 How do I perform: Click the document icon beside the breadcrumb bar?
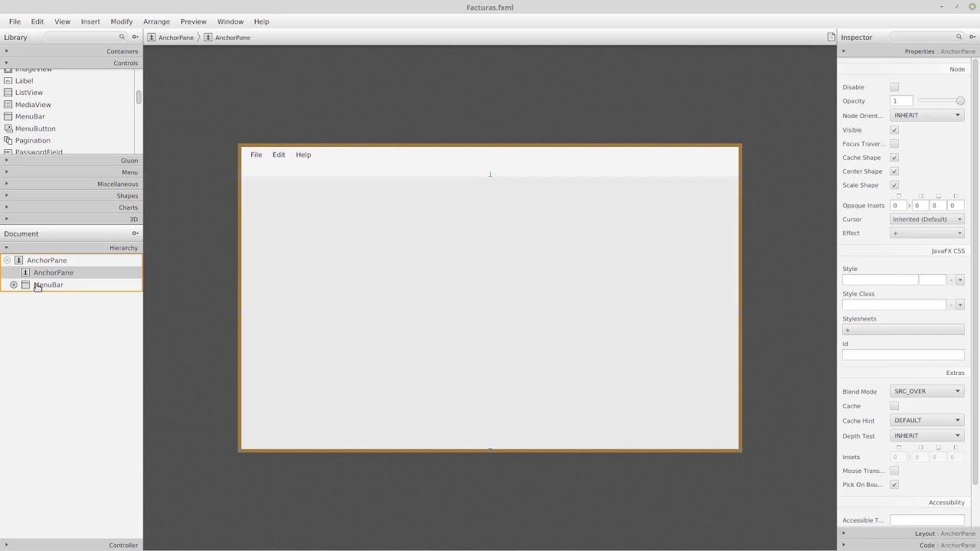coord(831,37)
